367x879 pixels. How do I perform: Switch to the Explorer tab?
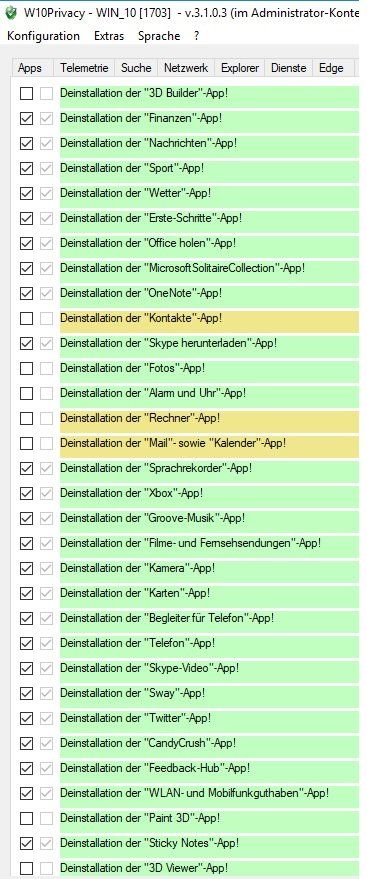coord(240,68)
